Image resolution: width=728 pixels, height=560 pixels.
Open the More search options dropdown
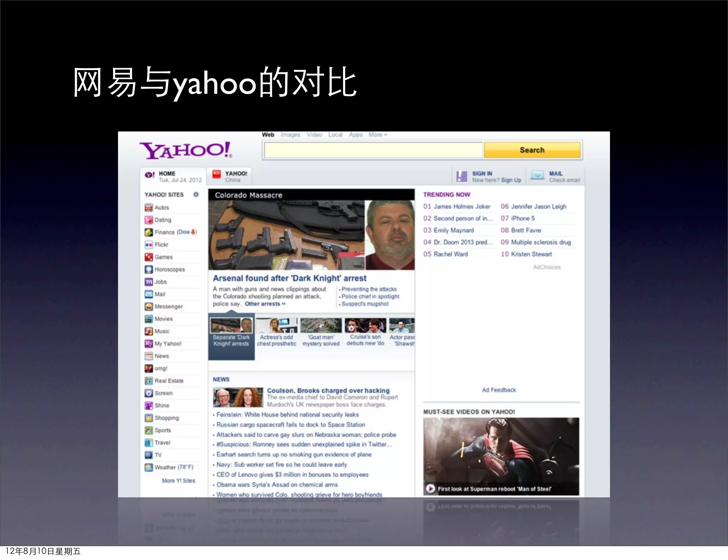(378, 135)
